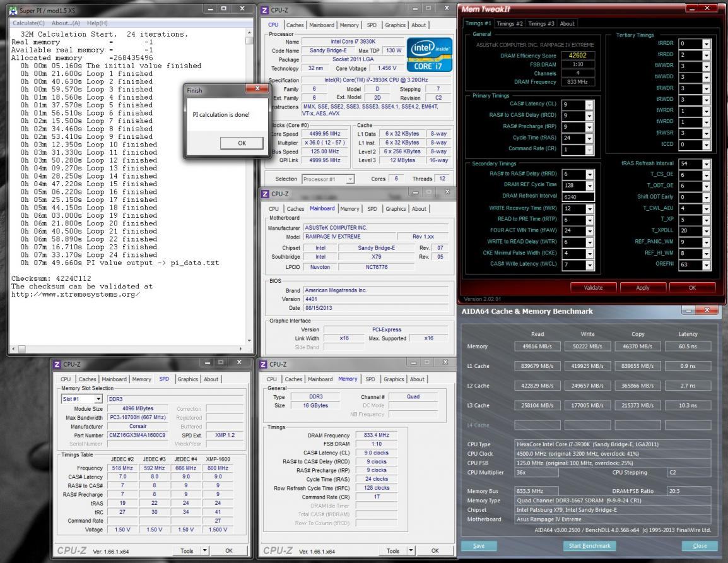Click the Save button in AIDA64
The height and width of the screenshot is (563, 728).
pyautogui.click(x=479, y=546)
